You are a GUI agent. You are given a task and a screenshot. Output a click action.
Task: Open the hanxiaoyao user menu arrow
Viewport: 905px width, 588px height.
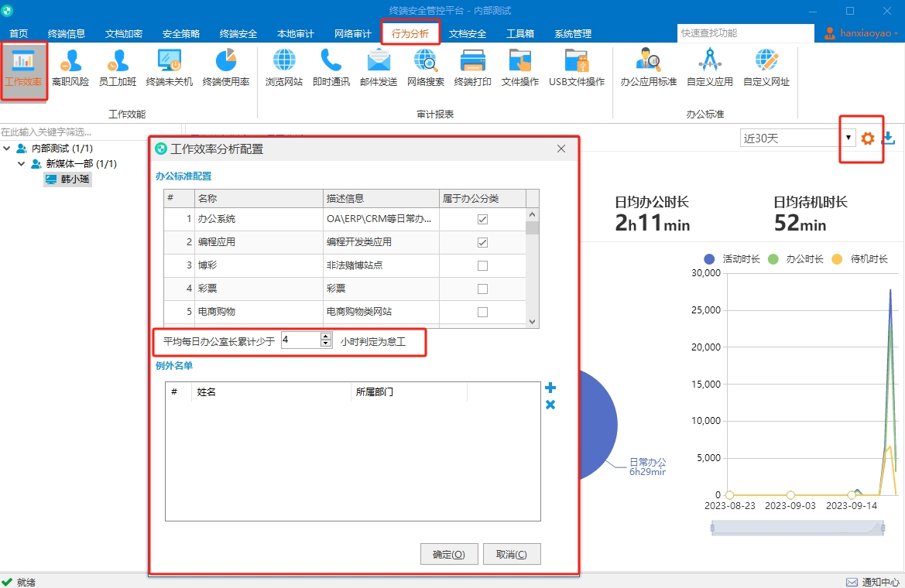[896, 33]
